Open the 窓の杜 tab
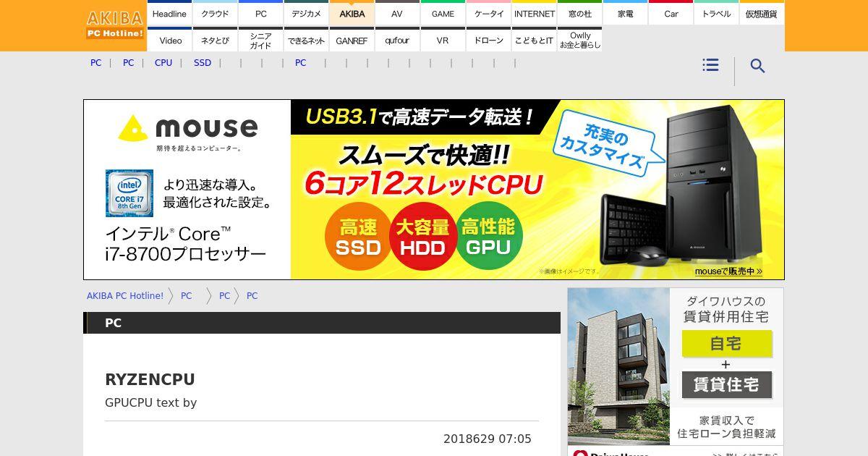 pyautogui.click(x=579, y=14)
